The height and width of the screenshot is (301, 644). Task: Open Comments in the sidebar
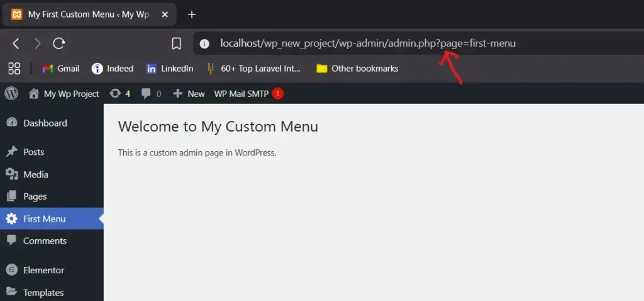tap(44, 241)
